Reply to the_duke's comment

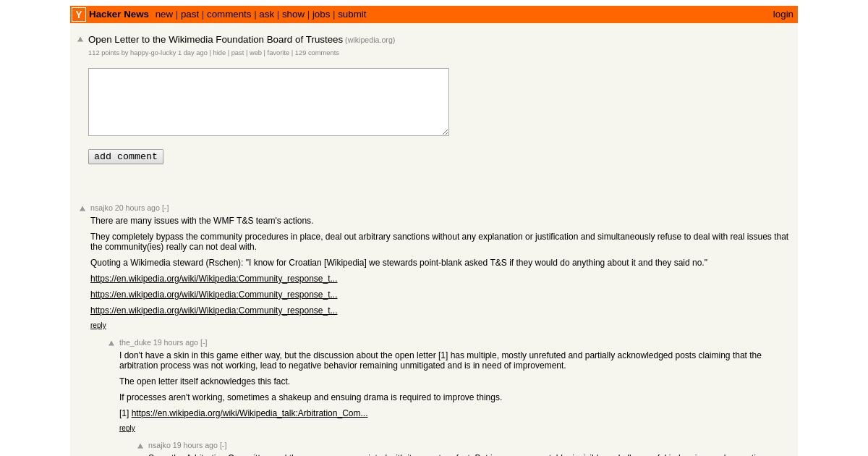coord(127,428)
